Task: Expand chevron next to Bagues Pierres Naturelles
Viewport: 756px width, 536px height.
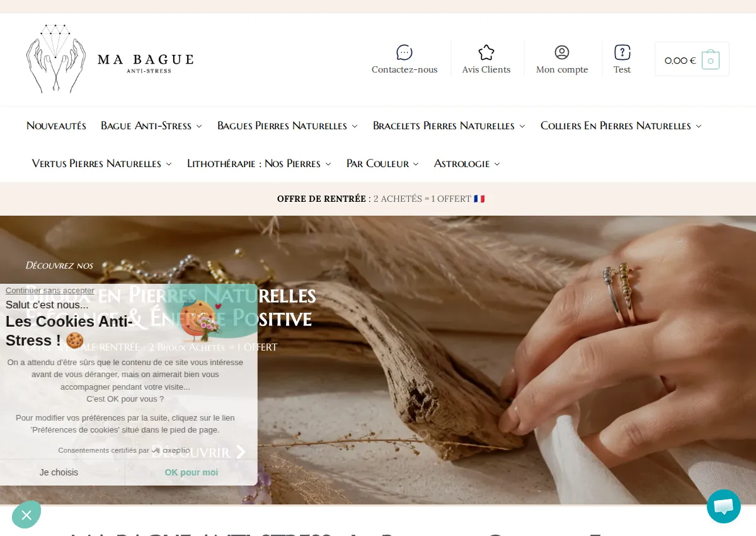Action: (x=355, y=126)
